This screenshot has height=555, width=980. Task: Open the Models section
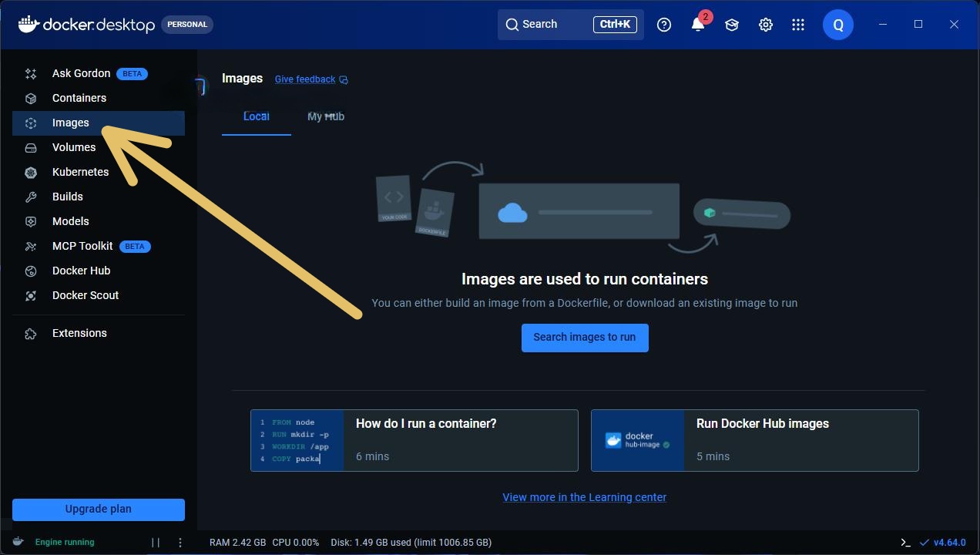[x=99, y=222]
